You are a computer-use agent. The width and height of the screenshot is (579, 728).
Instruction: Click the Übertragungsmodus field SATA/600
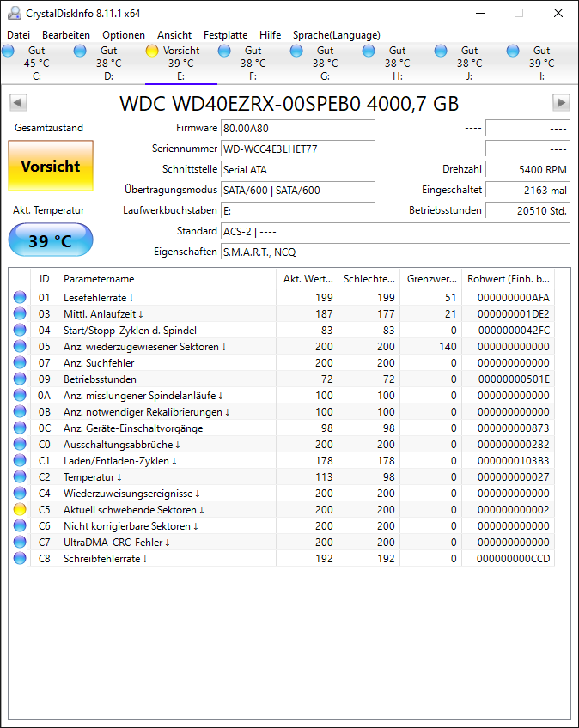(297, 190)
